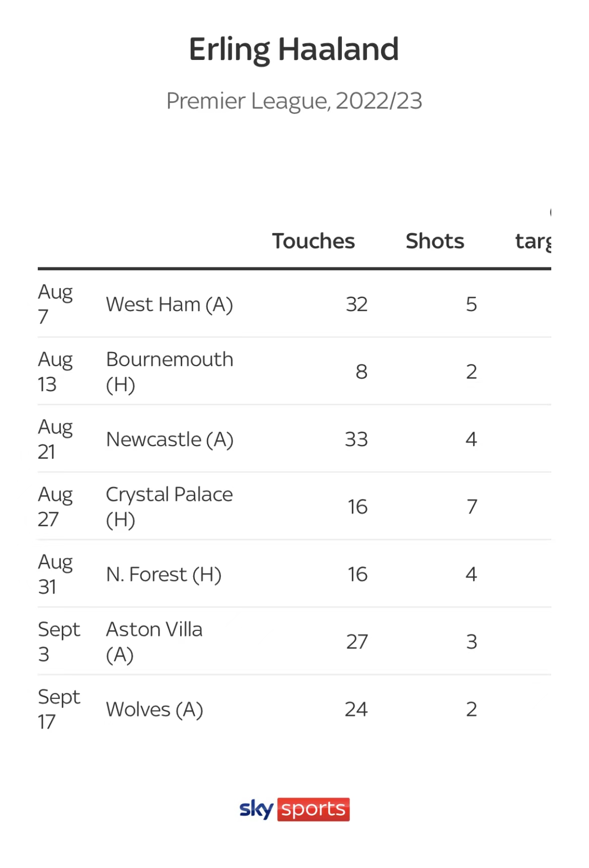Click the 27 touches value for Aston Villa

click(x=357, y=642)
